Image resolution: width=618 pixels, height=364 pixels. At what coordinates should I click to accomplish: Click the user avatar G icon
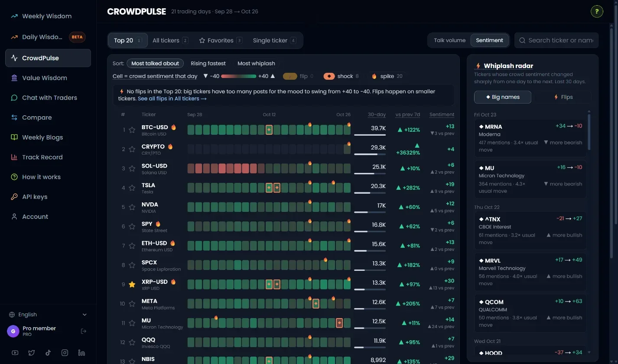pyautogui.click(x=13, y=331)
